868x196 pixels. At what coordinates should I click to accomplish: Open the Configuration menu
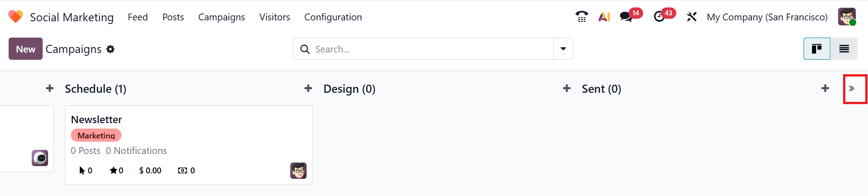click(x=333, y=17)
